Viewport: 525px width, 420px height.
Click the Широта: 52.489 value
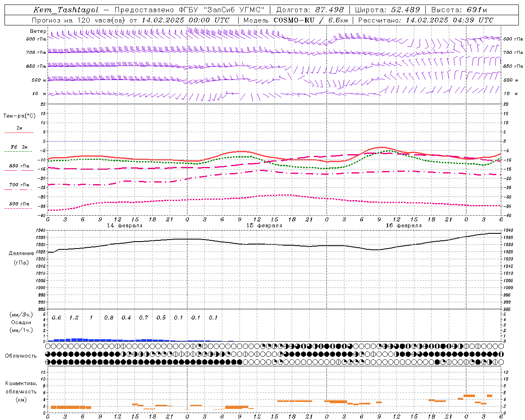[x=387, y=10]
